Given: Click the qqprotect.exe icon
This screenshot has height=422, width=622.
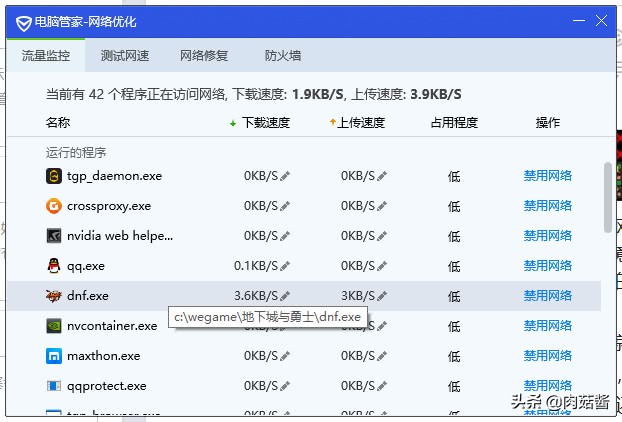Looking at the screenshot, I should click(x=54, y=386).
